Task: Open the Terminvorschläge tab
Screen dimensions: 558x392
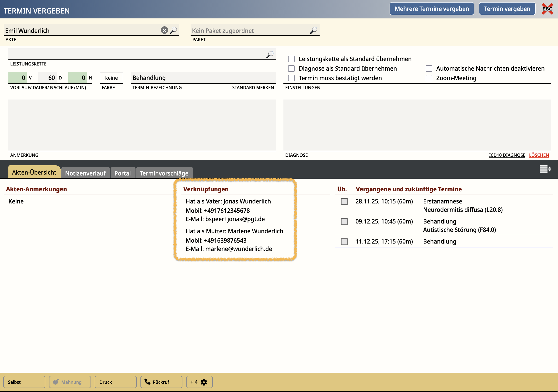Action: (x=164, y=173)
